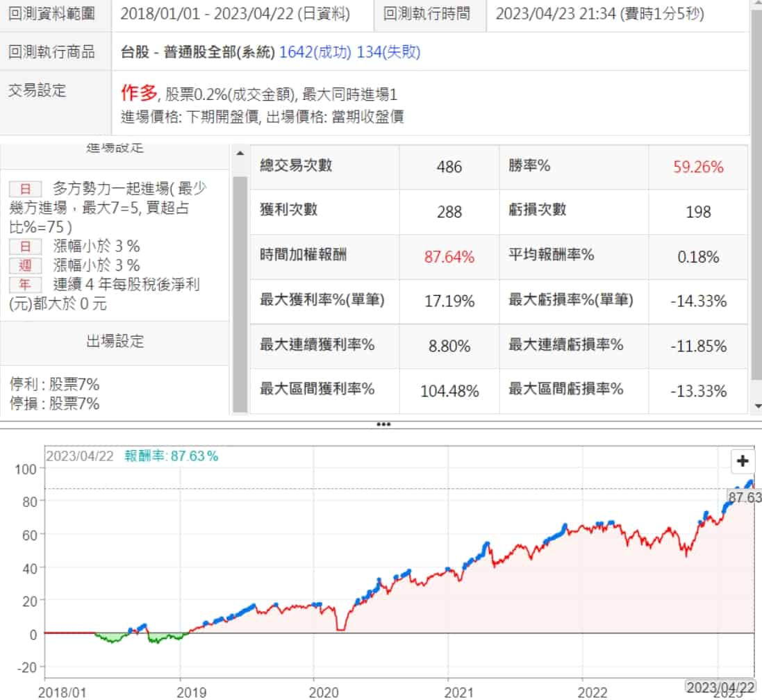This screenshot has height=700, width=762.
Task: Click the 年 badge beside 連續 4 年
Action: [25, 284]
